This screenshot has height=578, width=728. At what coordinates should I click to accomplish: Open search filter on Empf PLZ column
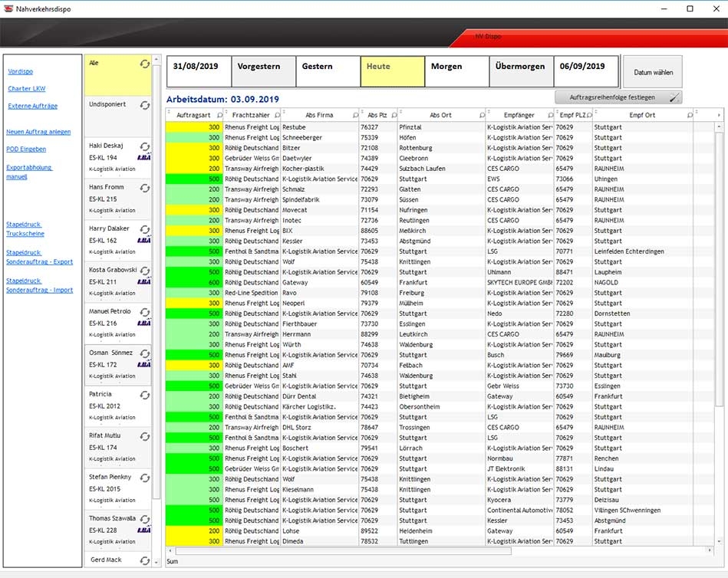point(589,115)
